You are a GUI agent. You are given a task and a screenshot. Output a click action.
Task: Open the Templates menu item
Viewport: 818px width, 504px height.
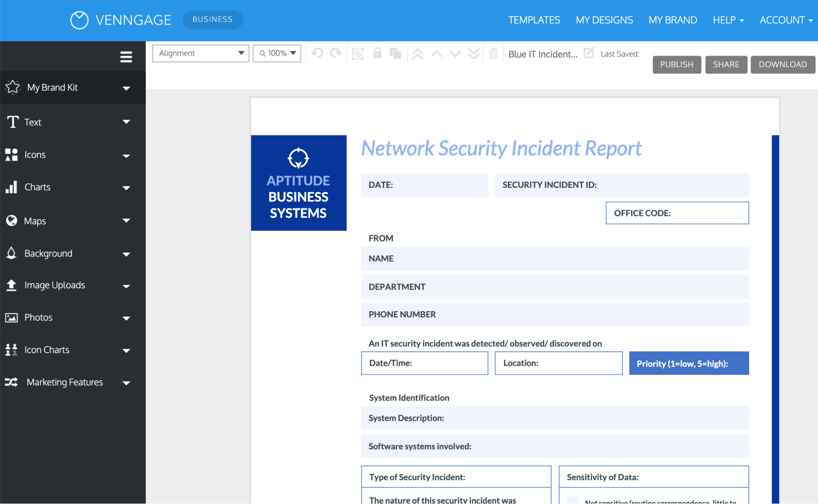pyautogui.click(x=534, y=20)
